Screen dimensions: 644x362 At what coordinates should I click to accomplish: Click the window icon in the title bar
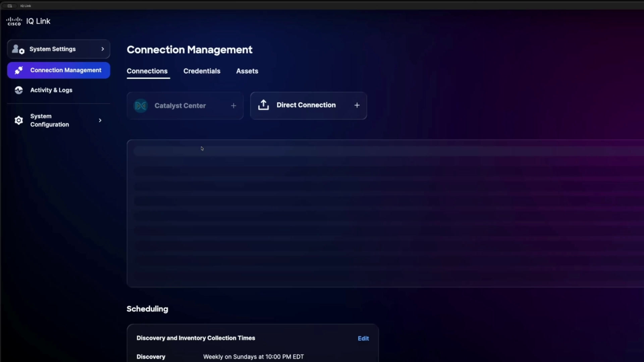click(10, 6)
